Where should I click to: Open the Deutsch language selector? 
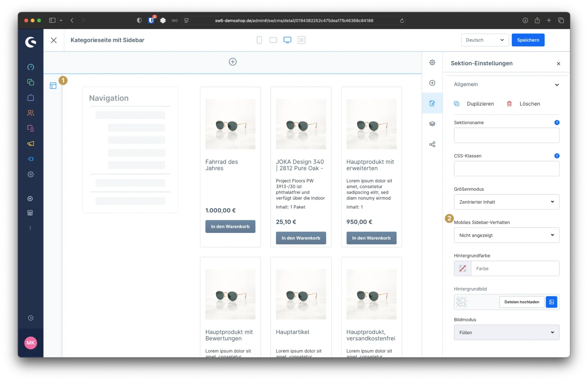coord(485,40)
